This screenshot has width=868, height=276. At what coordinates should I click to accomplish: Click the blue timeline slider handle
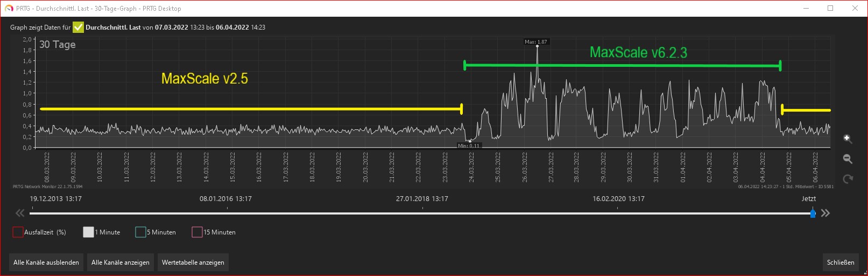pos(813,213)
